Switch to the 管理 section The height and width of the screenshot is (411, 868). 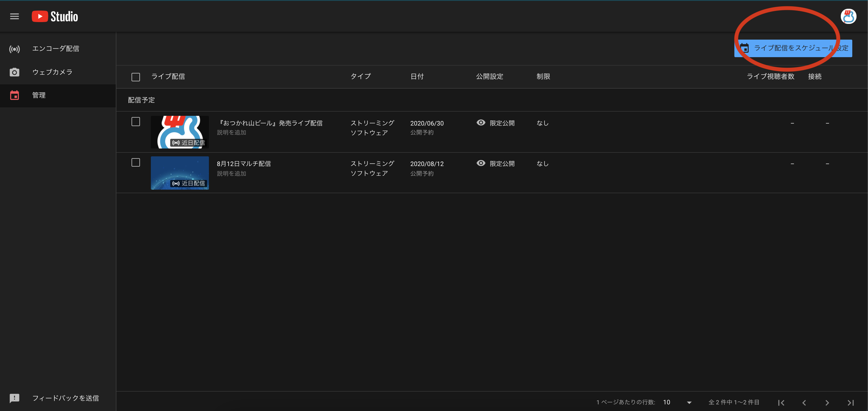pyautogui.click(x=39, y=96)
